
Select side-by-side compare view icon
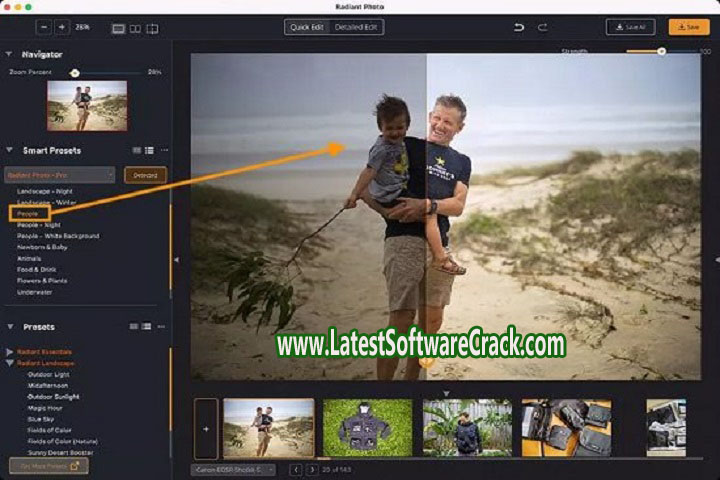(135, 28)
